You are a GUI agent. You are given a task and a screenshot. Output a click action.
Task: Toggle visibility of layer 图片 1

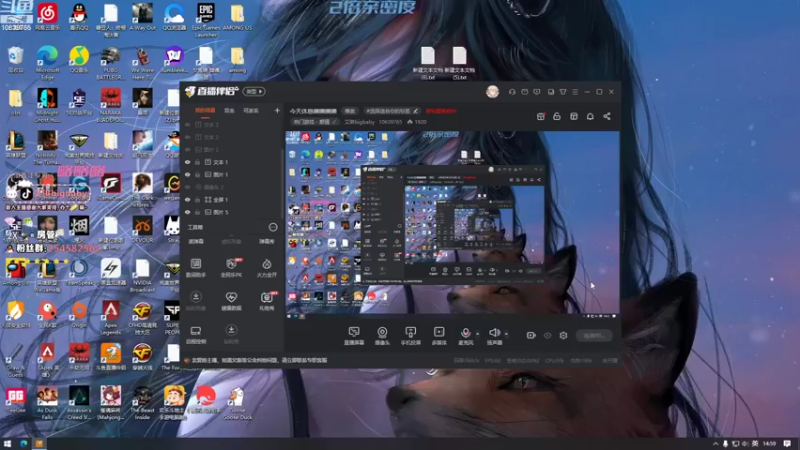(x=188, y=174)
